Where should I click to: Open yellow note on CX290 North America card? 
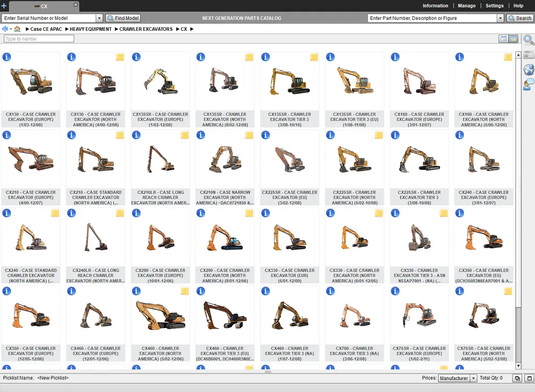249,213
